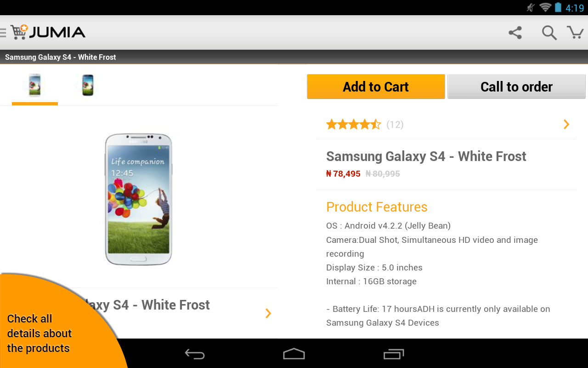
Task: Tap the large Galaxy S4 product image
Action: coord(139,199)
